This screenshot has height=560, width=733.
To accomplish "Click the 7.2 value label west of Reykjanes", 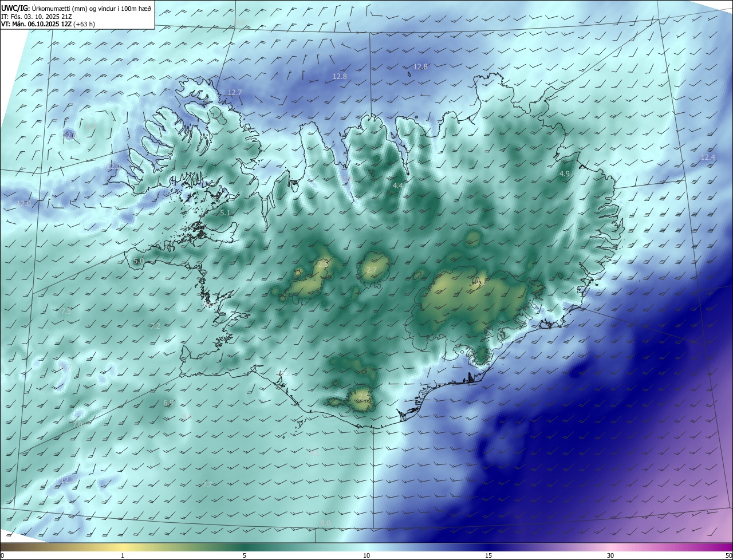I will pos(155,326).
